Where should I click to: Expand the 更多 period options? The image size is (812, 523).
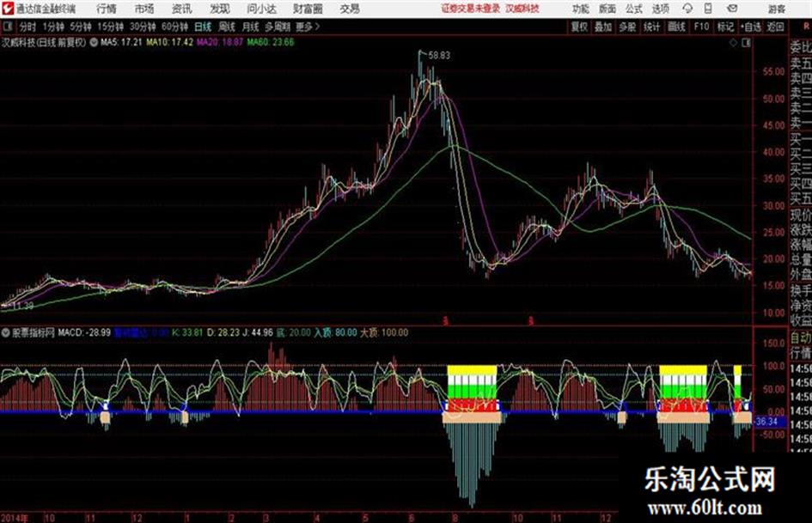coord(308,27)
